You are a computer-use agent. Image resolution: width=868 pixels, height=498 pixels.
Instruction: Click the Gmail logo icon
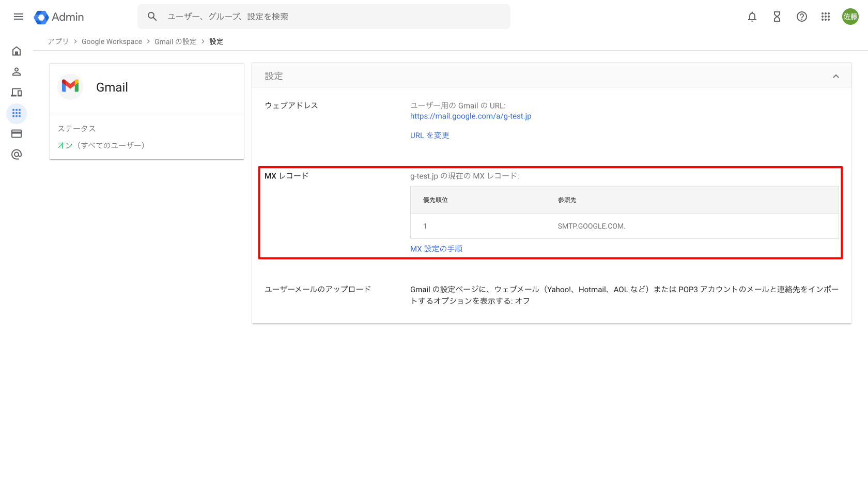70,87
